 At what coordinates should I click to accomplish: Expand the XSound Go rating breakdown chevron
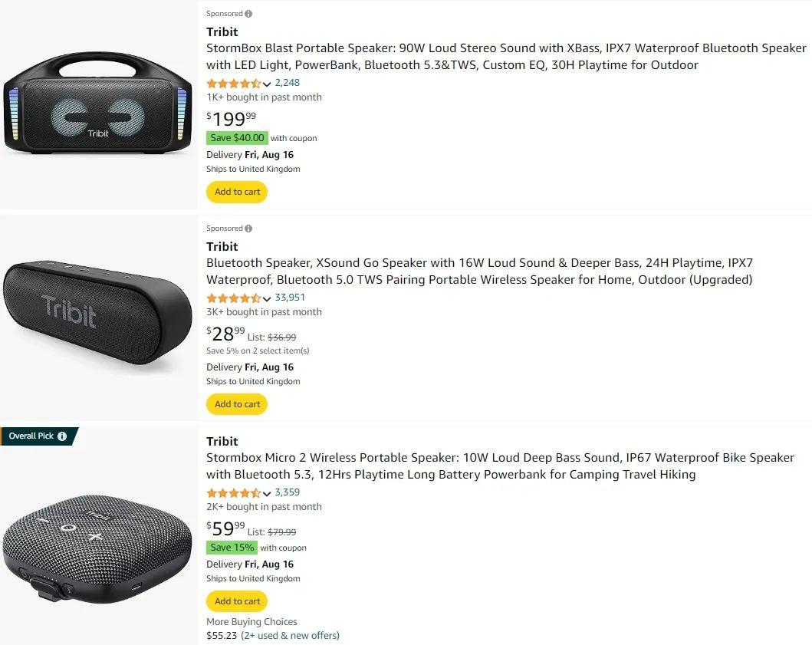[267, 299]
